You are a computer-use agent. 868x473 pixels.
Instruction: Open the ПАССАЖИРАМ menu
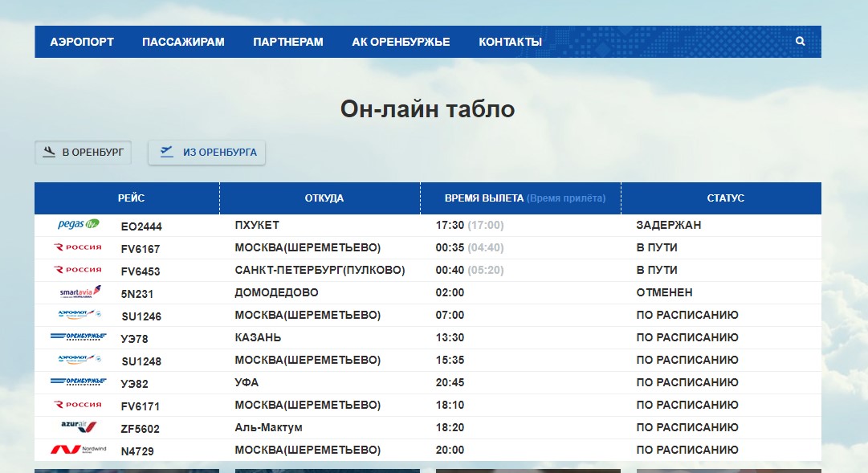tap(183, 42)
